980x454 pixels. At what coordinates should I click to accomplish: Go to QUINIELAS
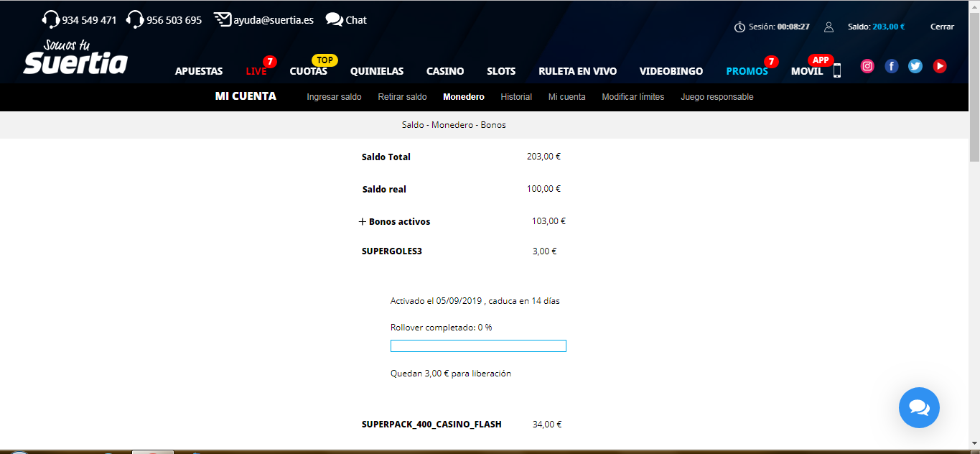tap(377, 71)
